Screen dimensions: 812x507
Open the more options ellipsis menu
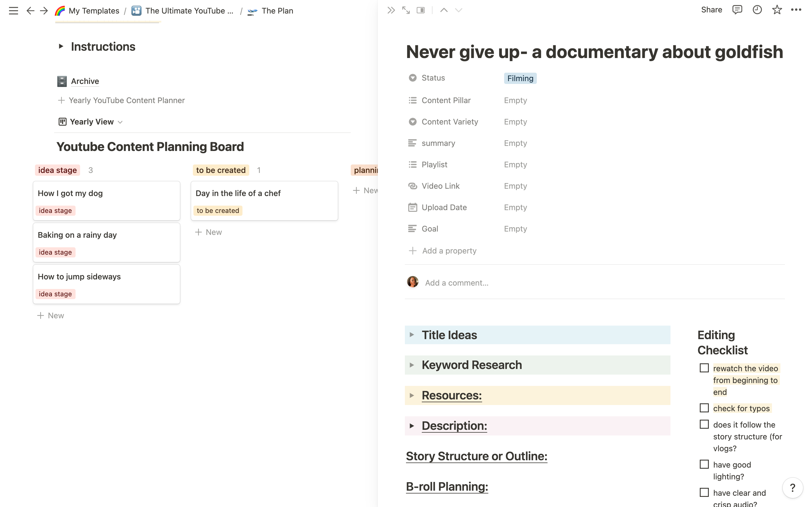point(796,10)
